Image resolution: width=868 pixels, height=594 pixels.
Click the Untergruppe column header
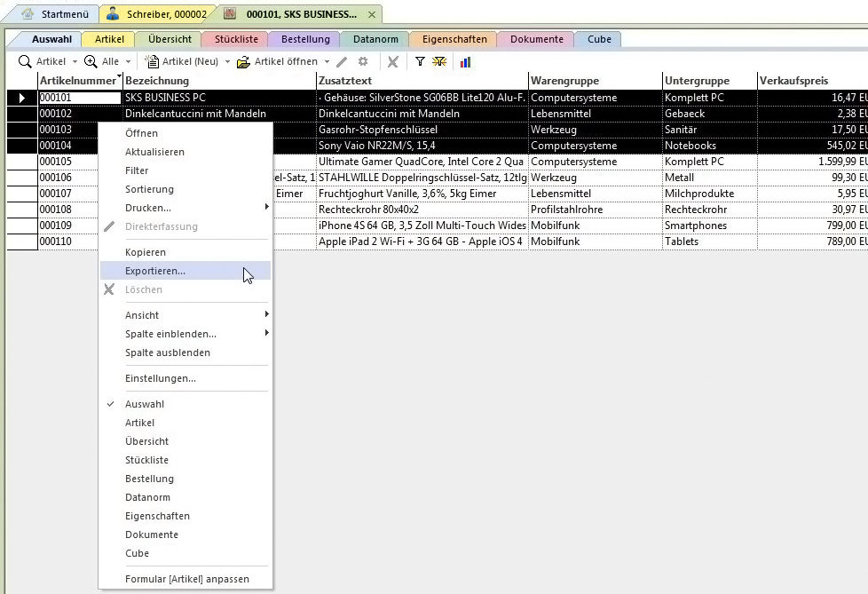tap(709, 81)
